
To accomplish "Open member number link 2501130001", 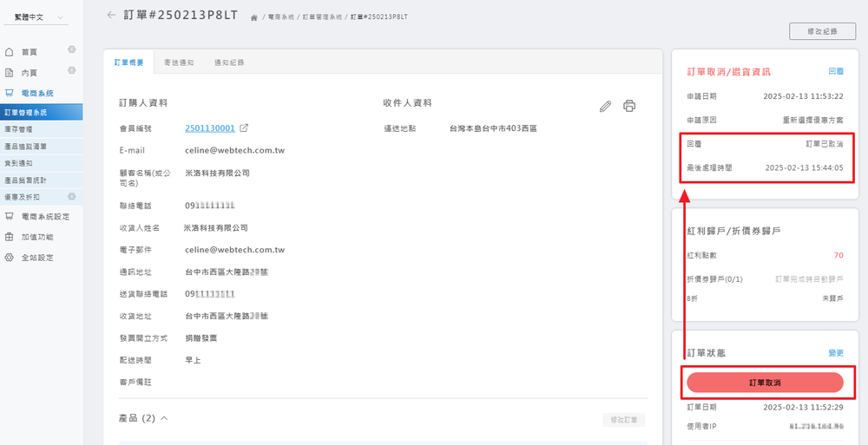I will (x=209, y=128).
